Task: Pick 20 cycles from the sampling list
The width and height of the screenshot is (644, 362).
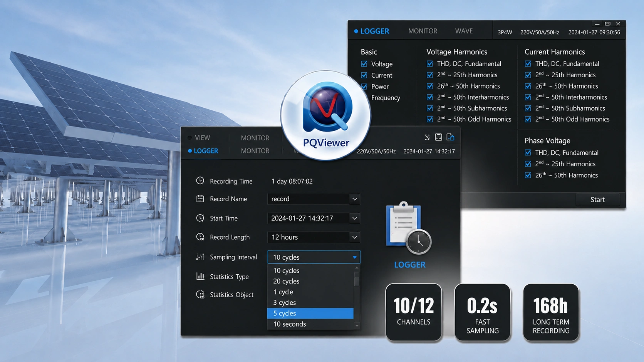Action: pyautogui.click(x=310, y=281)
